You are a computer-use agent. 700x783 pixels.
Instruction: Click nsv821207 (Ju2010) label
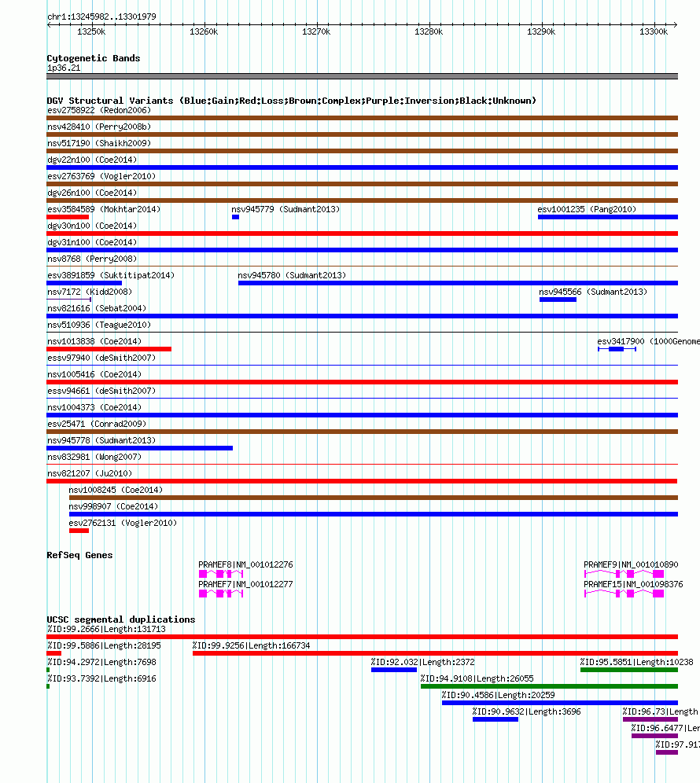tap(90, 473)
